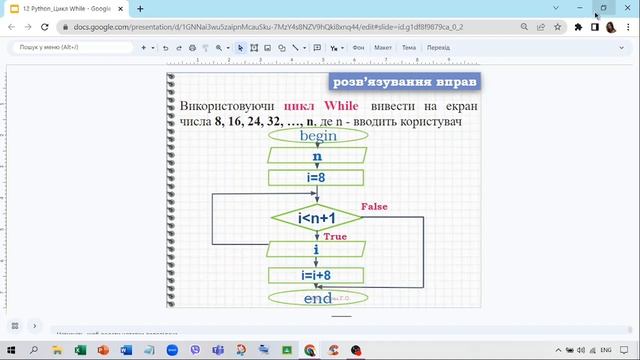Image resolution: width=640 pixels, height=360 pixels.
Task: Expand the new slide layout dropdown arrow
Action: (153, 48)
